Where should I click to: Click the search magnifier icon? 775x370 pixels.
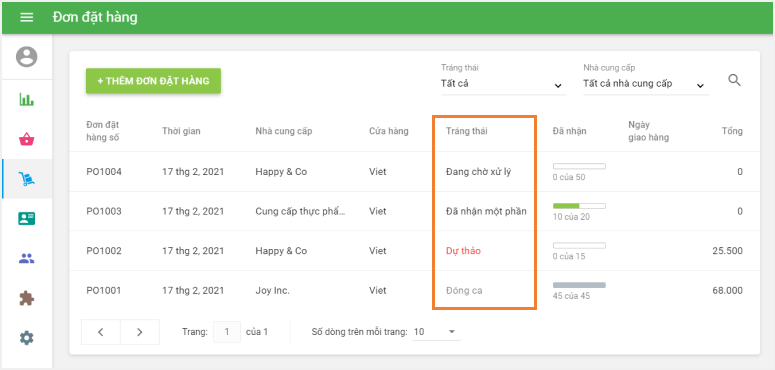pyautogui.click(x=734, y=80)
